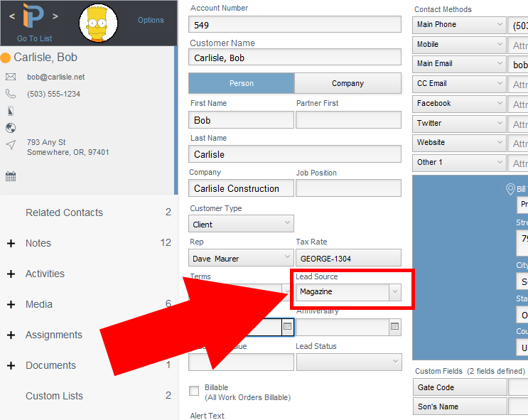
Task: Click the Anniversary date input field
Action: 342,327
